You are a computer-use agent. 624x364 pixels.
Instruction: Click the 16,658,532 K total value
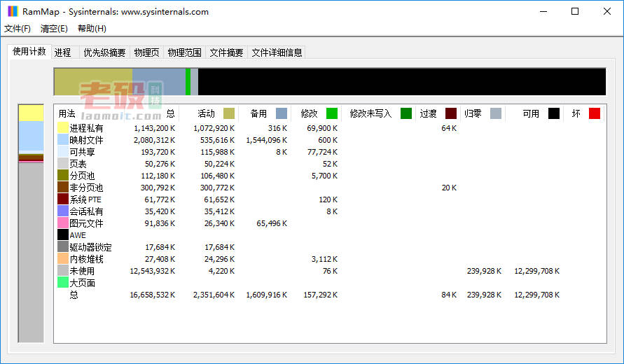(153, 295)
